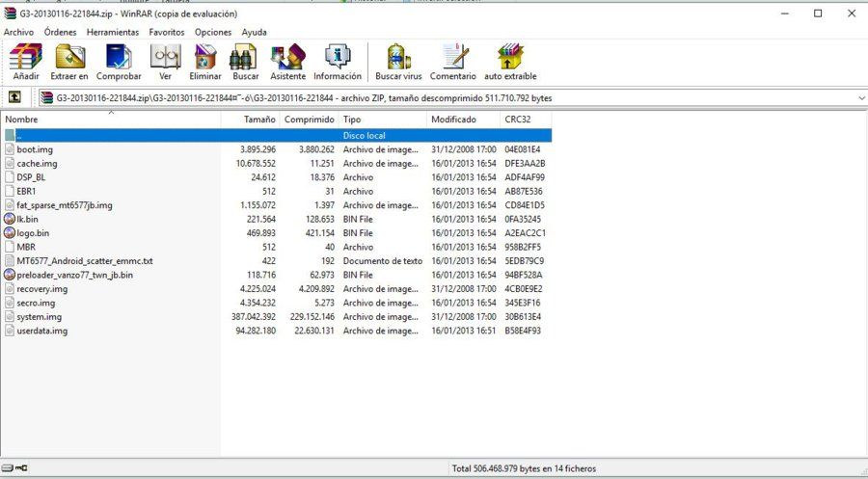Select secro.img file name
This screenshot has width=868, height=479.
[36, 303]
